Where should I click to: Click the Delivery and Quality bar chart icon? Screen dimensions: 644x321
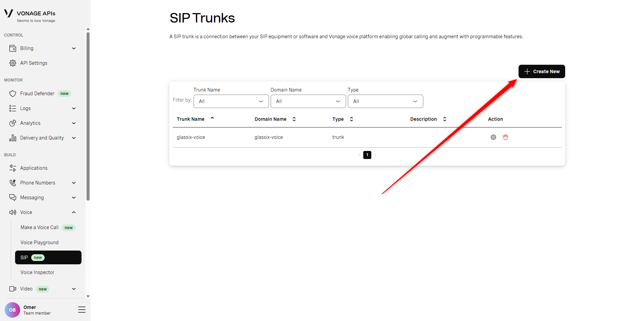pos(13,138)
